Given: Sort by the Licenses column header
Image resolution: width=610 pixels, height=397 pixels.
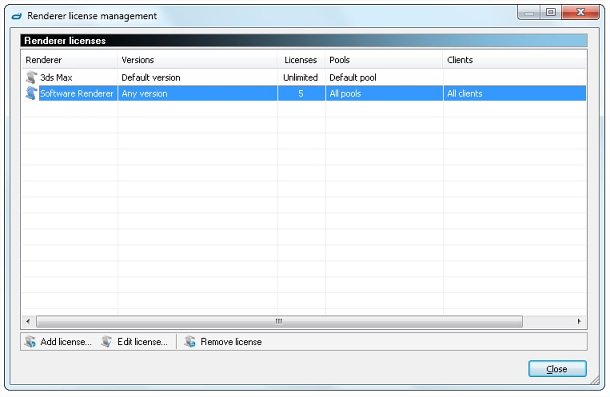Looking at the screenshot, I should [301, 60].
